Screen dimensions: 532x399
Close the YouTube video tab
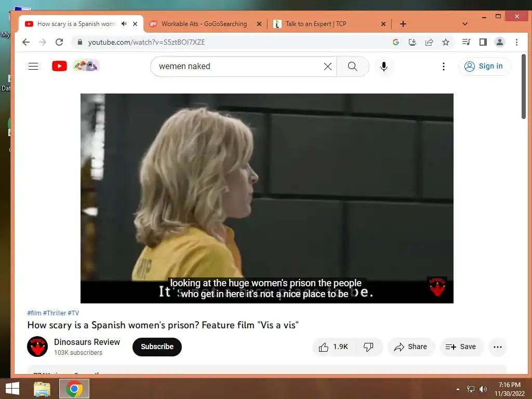coord(135,24)
